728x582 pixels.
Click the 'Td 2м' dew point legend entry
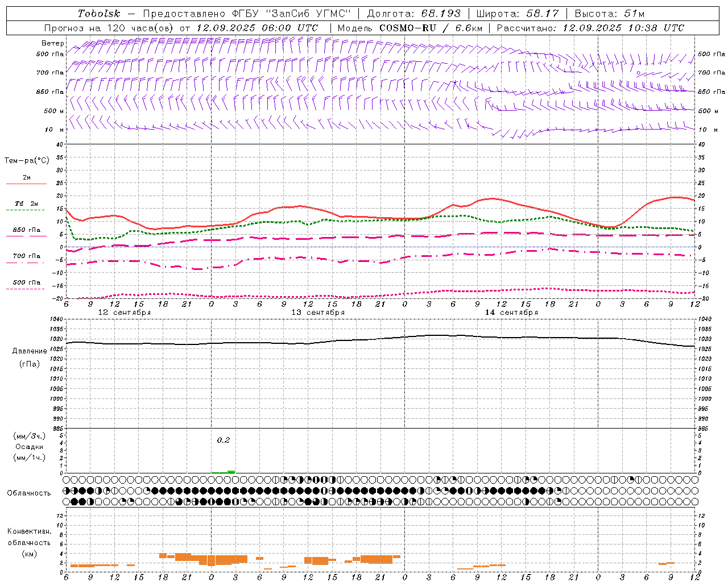pos(26,203)
